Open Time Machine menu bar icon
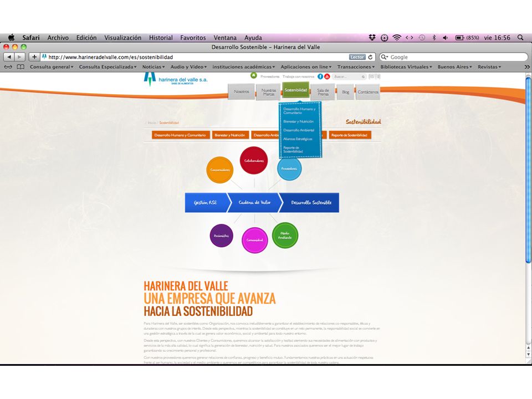Screen dimensions: 532x399 422,38
